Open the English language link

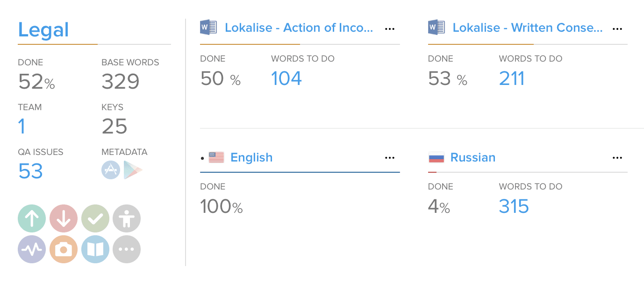tap(251, 158)
